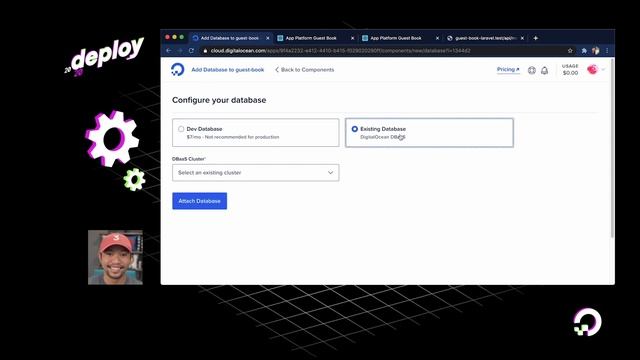
Task: Select the Dev Database radio option
Action: pyautogui.click(x=181, y=129)
